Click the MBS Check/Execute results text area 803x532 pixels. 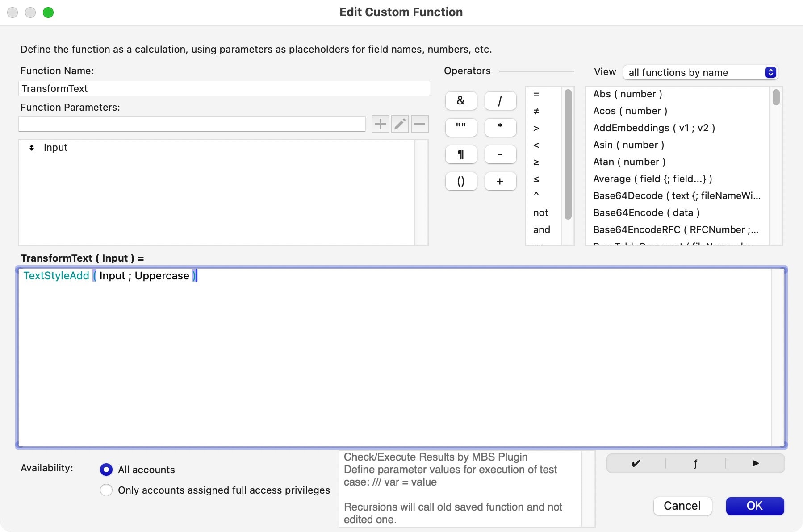[460, 488]
